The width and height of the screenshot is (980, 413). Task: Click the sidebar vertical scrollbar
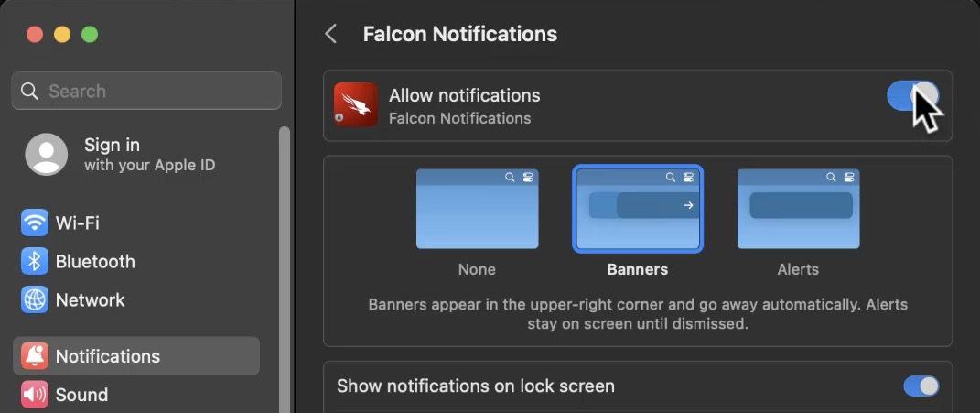285,269
